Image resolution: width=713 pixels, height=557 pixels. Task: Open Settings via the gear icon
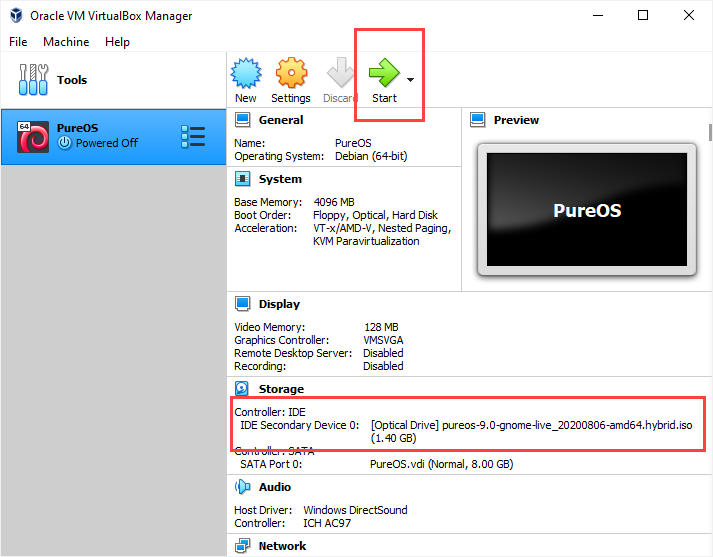point(291,73)
